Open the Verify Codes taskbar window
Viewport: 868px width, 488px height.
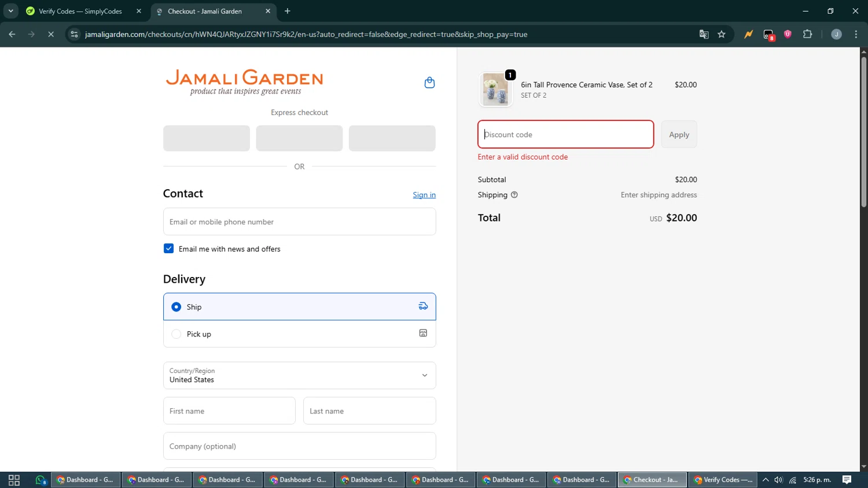tap(723, 480)
